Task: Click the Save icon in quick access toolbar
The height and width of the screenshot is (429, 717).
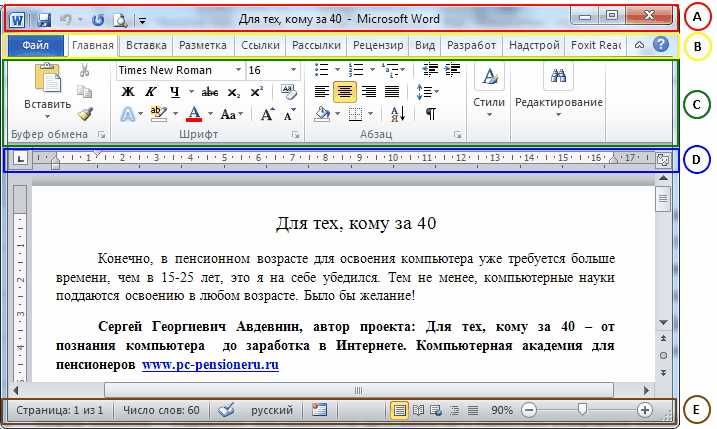Action: (44, 19)
